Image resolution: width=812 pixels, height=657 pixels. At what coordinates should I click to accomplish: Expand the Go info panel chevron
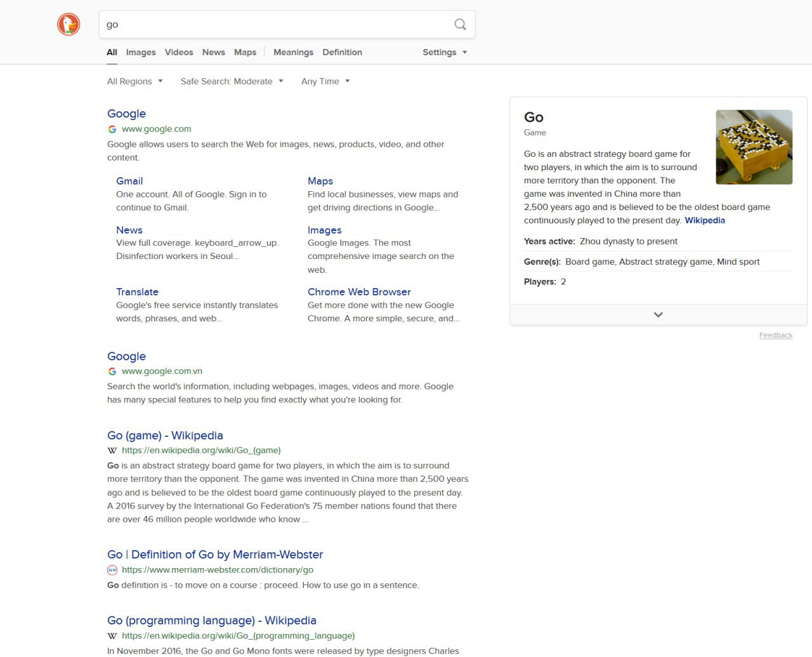pos(658,315)
